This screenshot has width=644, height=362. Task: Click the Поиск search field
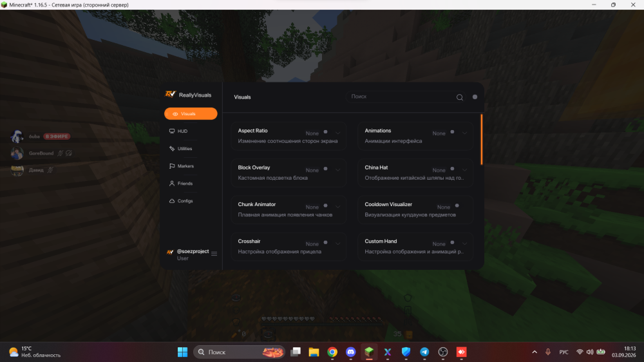(401, 97)
